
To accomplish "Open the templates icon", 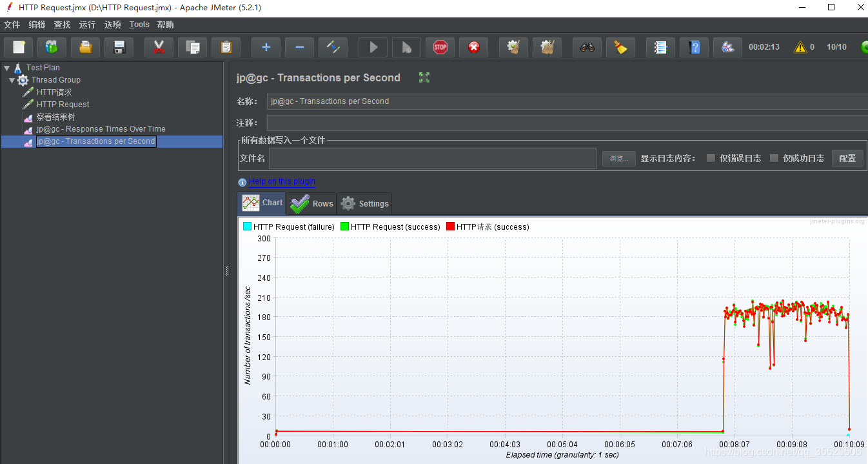I will click(52, 47).
